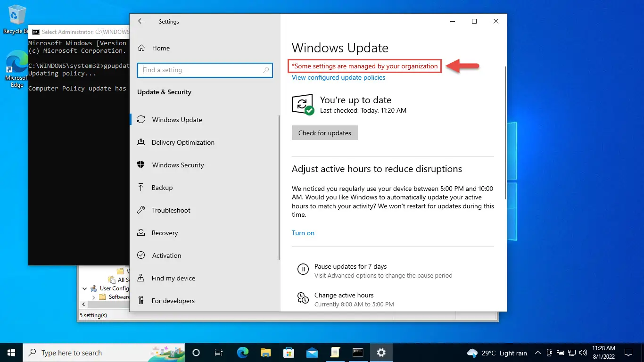Click the volume icon in system tray
Viewport: 644px width, 362px height.
tap(583, 353)
